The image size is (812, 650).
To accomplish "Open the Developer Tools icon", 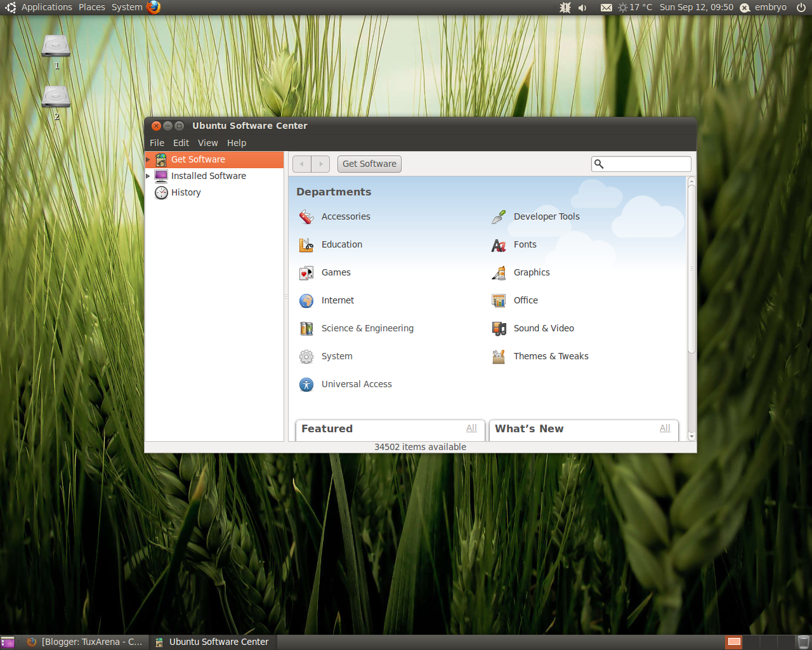I will click(499, 217).
